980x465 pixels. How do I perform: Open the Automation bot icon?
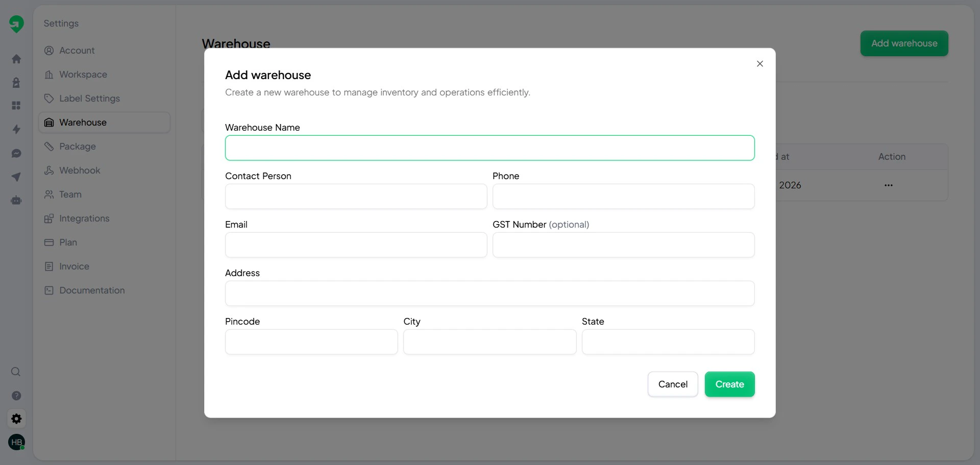click(16, 200)
